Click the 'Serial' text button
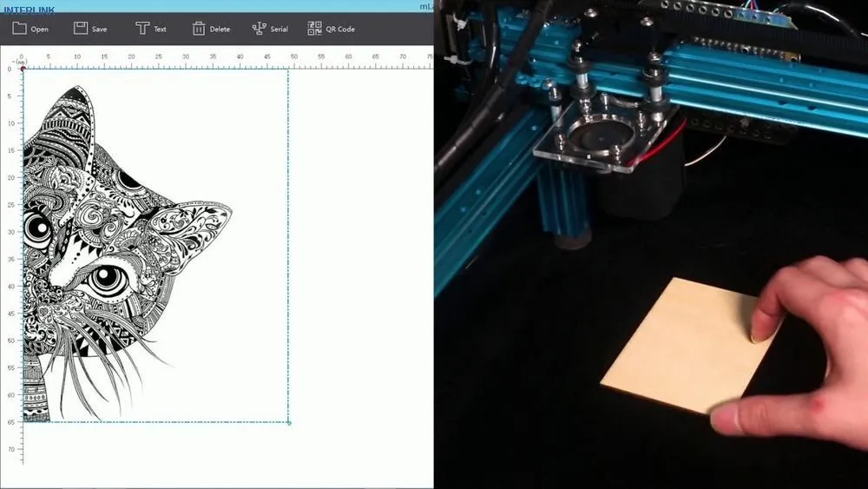868x489 pixels. coord(279,30)
